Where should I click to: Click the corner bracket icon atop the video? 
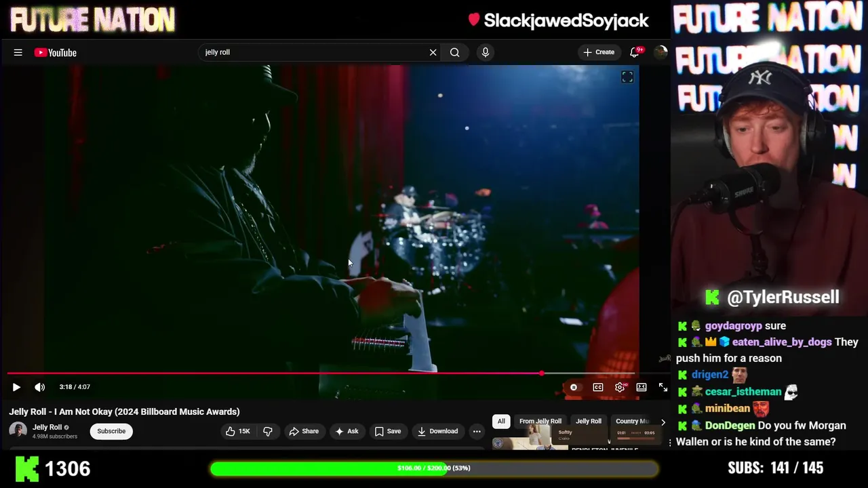point(627,77)
